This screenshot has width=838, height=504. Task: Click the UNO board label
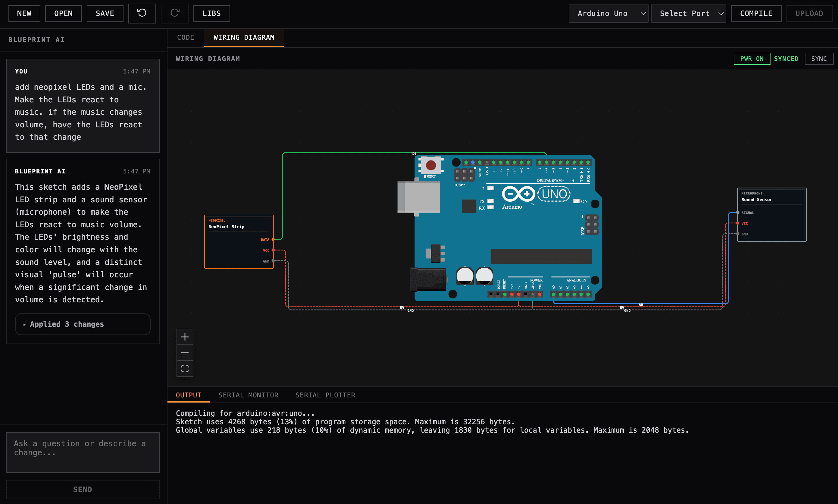point(554,194)
